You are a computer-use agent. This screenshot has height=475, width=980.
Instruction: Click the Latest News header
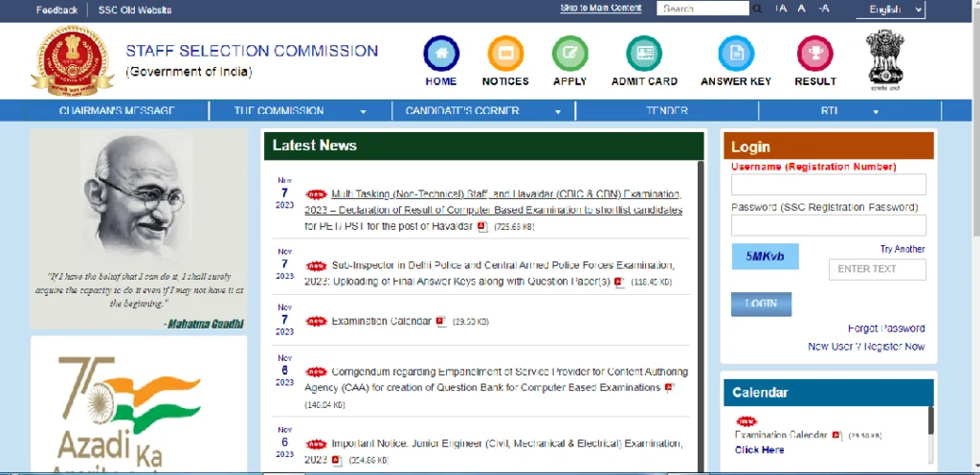click(x=483, y=146)
